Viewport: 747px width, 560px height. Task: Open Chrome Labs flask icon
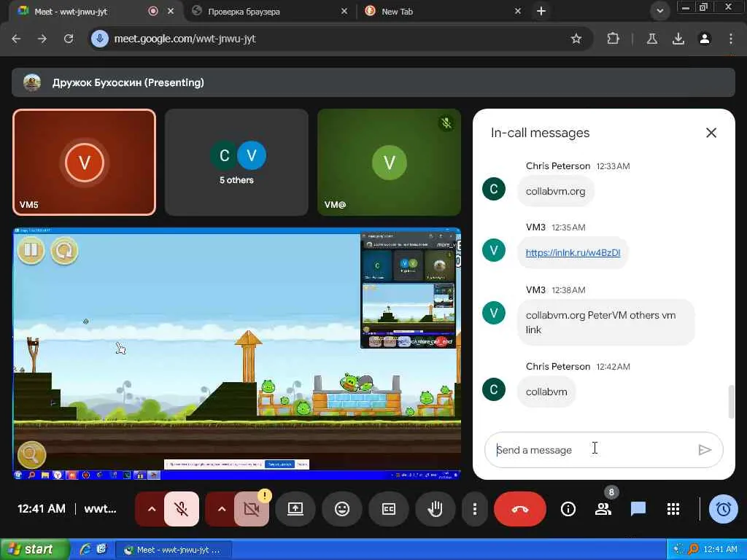tap(651, 39)
